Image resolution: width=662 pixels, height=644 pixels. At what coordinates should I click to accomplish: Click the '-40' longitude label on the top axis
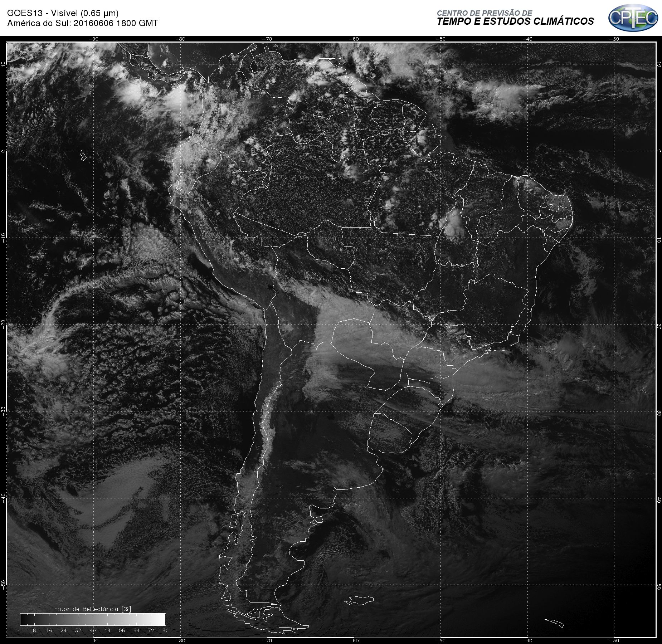tap(528, 39)
